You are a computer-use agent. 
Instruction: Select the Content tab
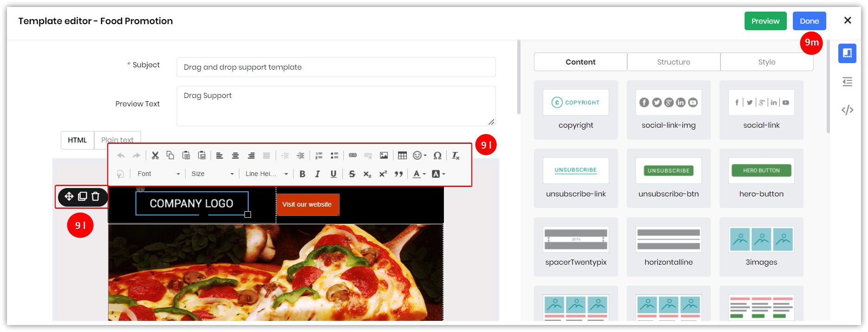580,62
